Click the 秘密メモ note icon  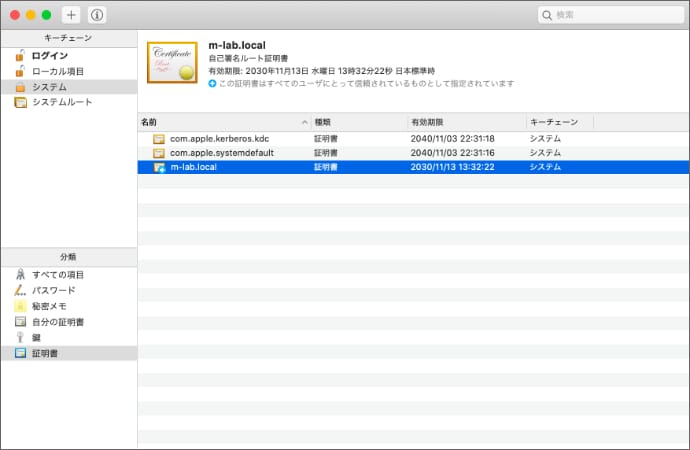[x=20, y=306]
